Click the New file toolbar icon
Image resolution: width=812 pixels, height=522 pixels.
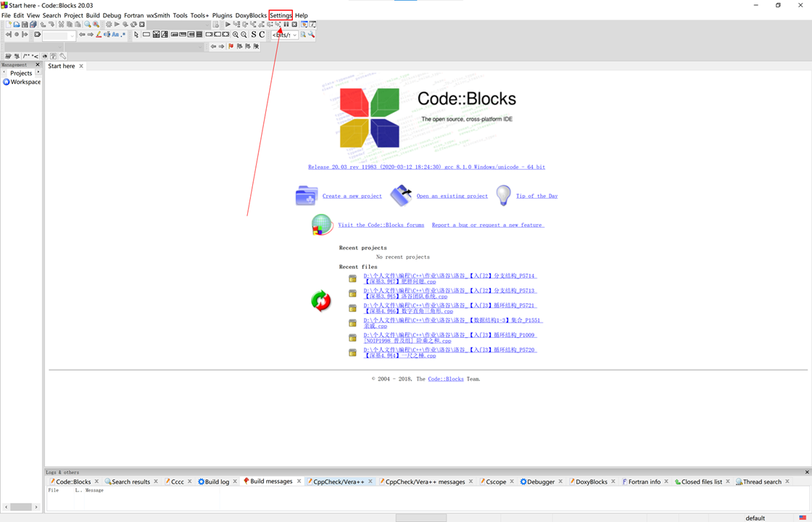point(8,25)
